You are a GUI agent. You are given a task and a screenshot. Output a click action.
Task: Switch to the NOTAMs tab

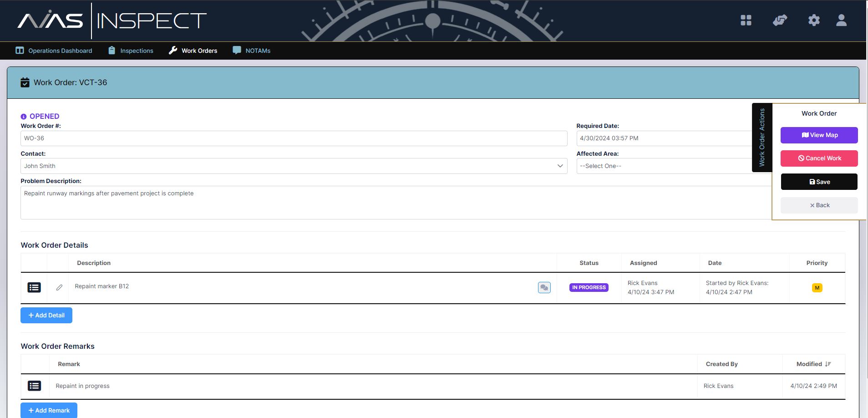pyautogui.click(x=252, y=51)
